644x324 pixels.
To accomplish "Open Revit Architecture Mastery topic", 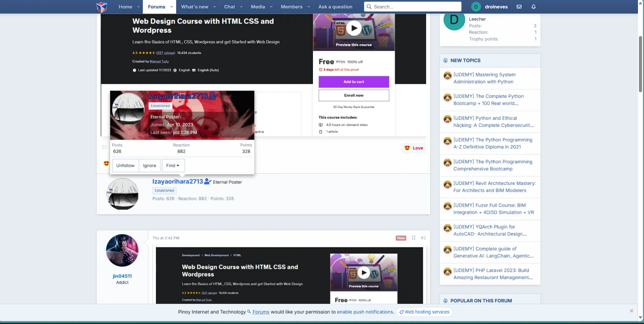I will click(495, 187).
